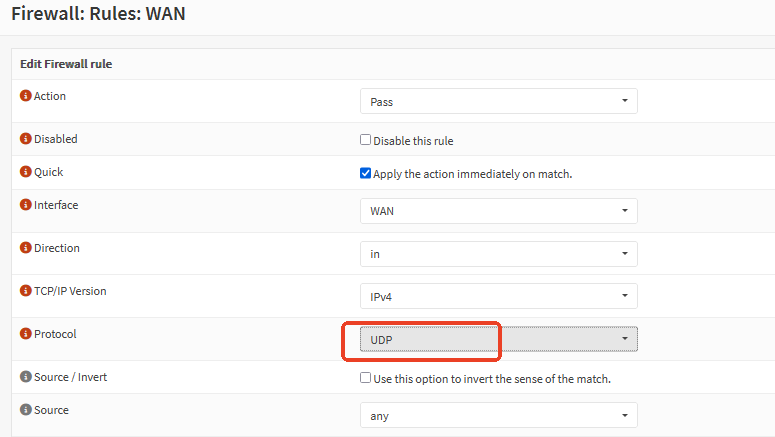Open the Action dropdown showing Pass

click(x=498, y=101)
